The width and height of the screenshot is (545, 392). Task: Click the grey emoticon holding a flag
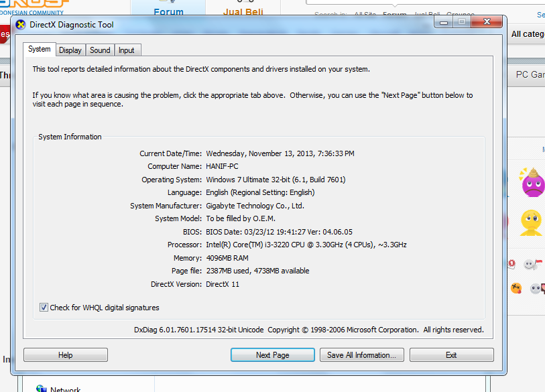pos(533,265)
